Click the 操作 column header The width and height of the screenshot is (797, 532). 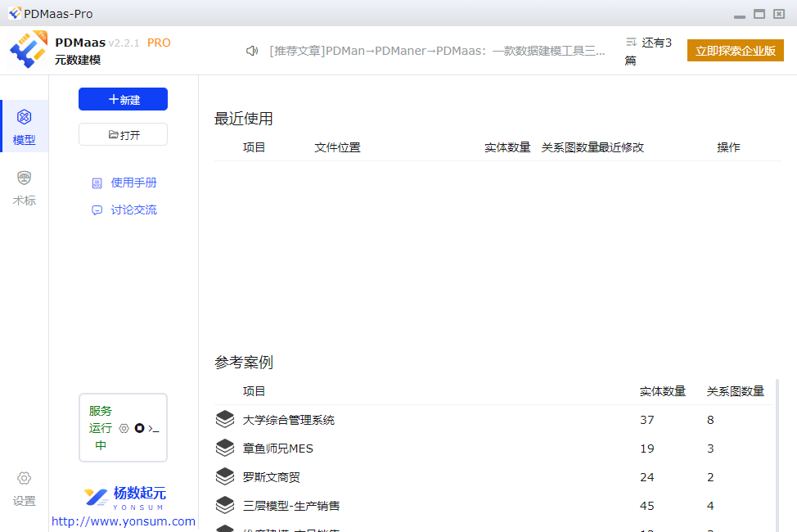coord(728,147)
